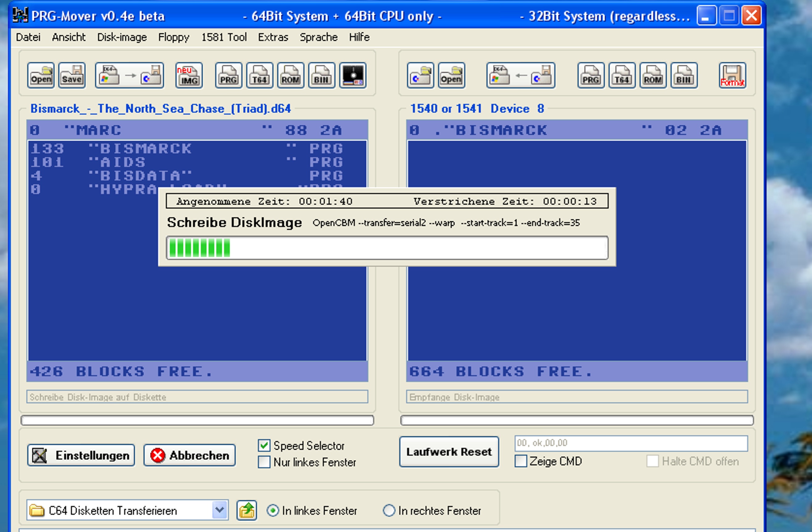Click the right panel PRG icon

point(591,75)
